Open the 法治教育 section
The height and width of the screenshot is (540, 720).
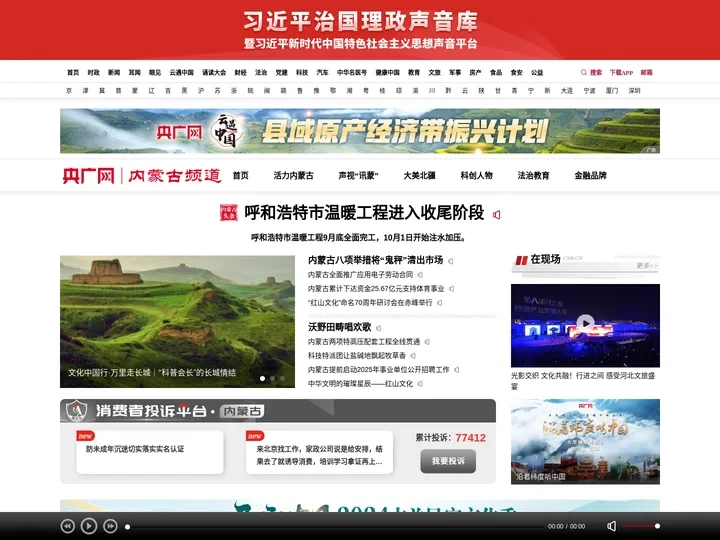coord(533,175)
